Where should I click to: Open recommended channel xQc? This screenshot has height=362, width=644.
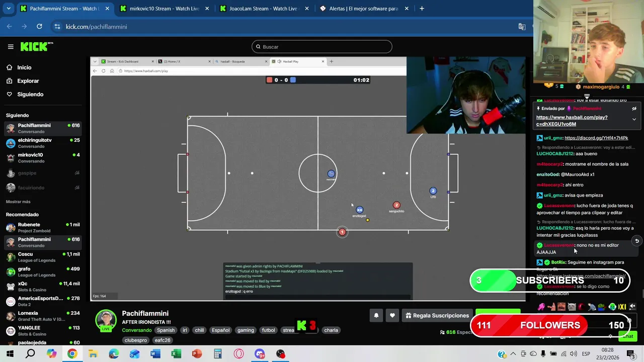43,287
